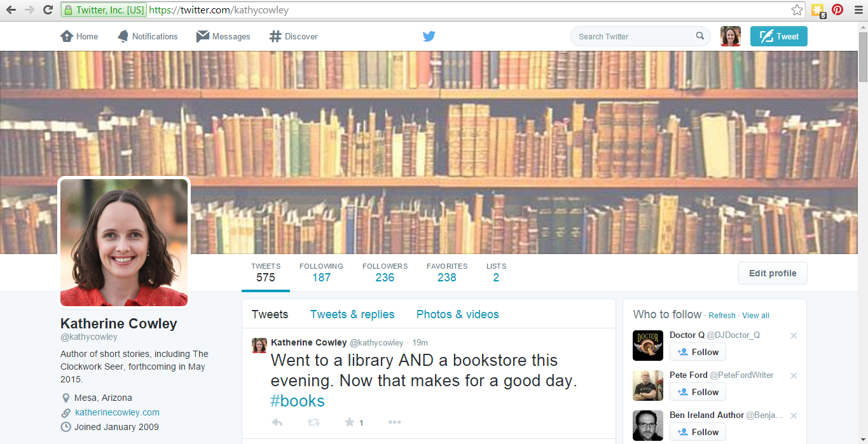Open katherinecowley.com website link
The image size is (868, 444).
pos(117,412)
